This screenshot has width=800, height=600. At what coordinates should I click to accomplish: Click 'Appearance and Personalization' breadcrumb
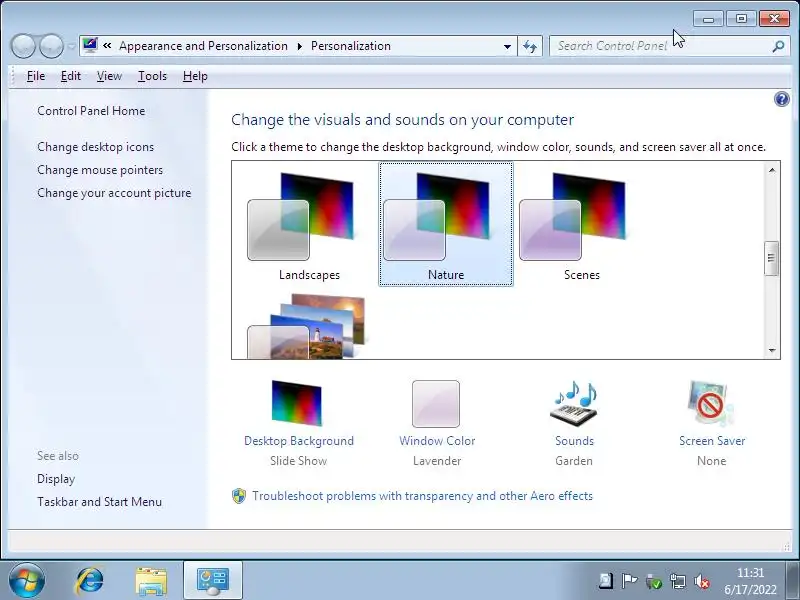click(x=204, y=46)
